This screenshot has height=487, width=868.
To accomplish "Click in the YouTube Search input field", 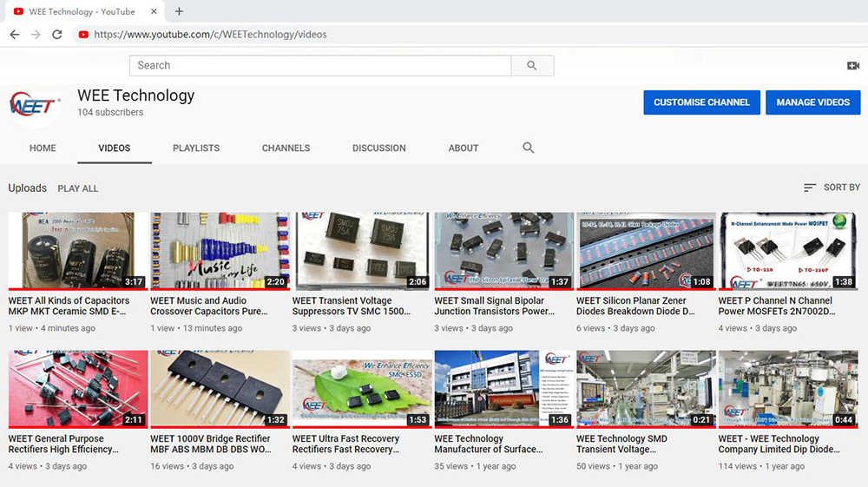I will coord(320,65).
